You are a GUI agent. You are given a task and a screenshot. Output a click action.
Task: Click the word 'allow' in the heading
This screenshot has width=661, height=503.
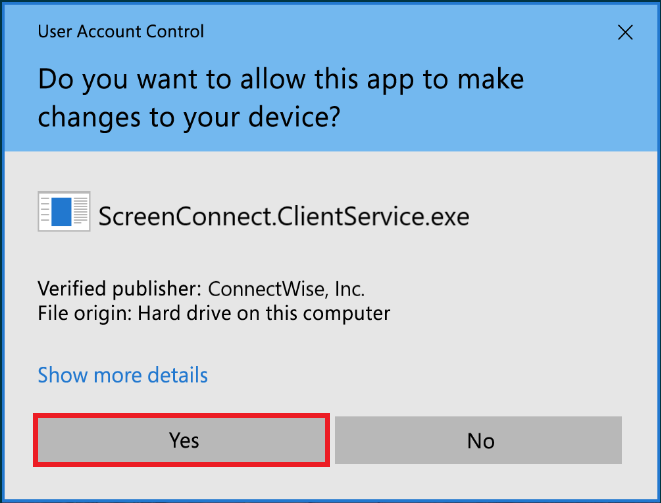[272, 79]
